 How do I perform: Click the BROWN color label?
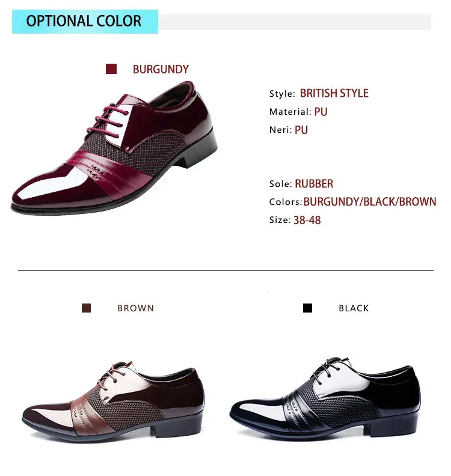coord(136,308)
